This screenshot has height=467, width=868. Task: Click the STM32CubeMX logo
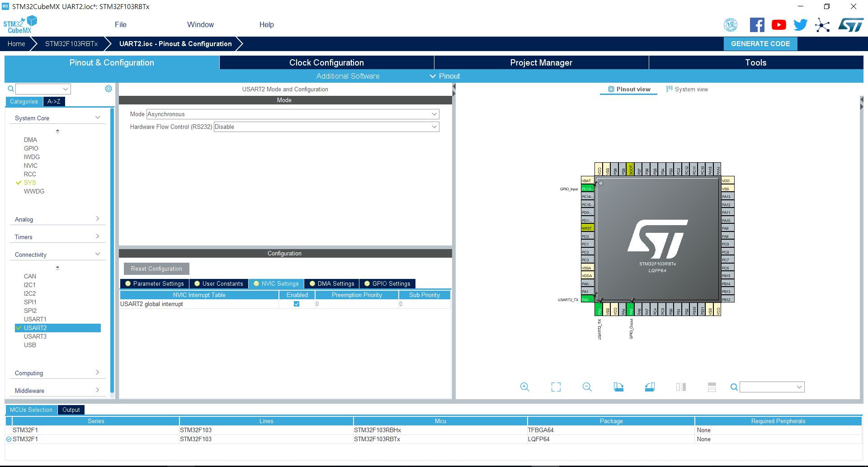[20, 25]
